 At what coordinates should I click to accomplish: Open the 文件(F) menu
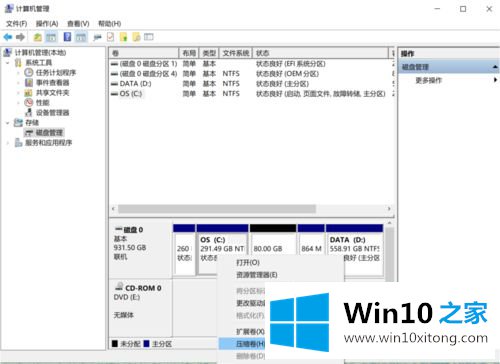[x=17, y=24]
